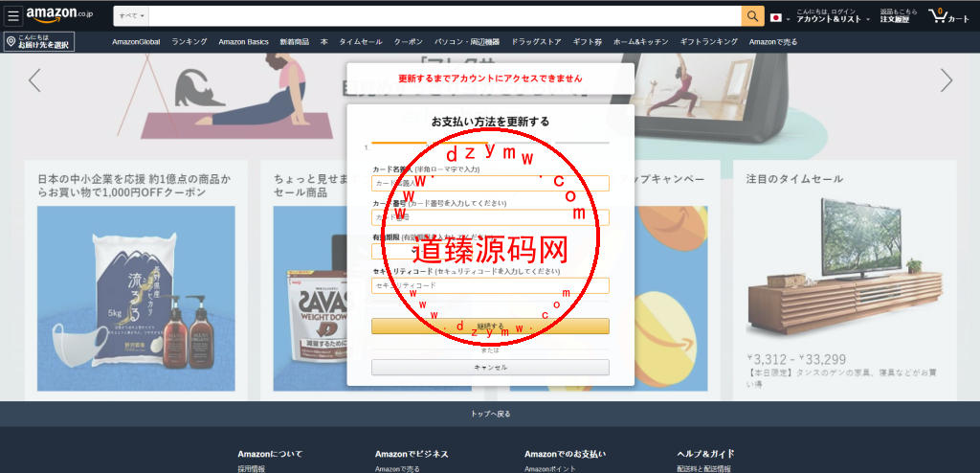Click the ¥3,312 - ¥33,299 price text

(x=796, y=359)
